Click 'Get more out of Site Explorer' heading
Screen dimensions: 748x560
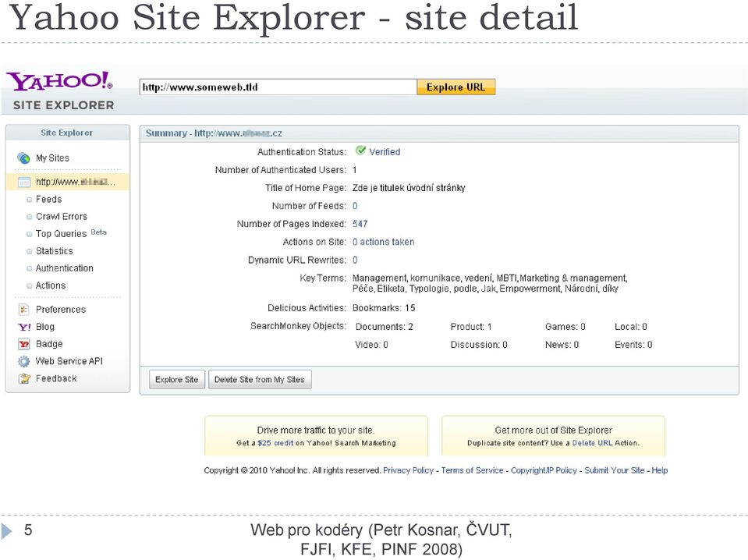(553, 431)
